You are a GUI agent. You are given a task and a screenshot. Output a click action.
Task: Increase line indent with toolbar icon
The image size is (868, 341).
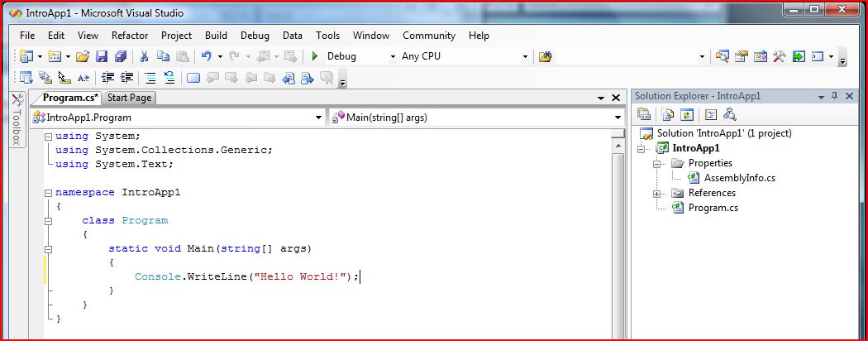pyautogui.click(x=126, y=78)
